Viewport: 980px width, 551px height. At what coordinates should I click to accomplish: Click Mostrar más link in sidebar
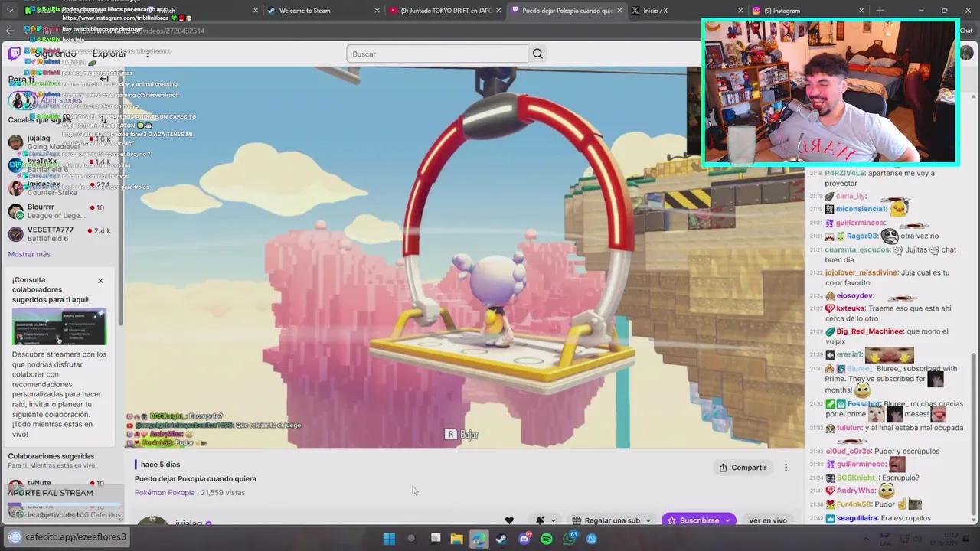point(29,254)
